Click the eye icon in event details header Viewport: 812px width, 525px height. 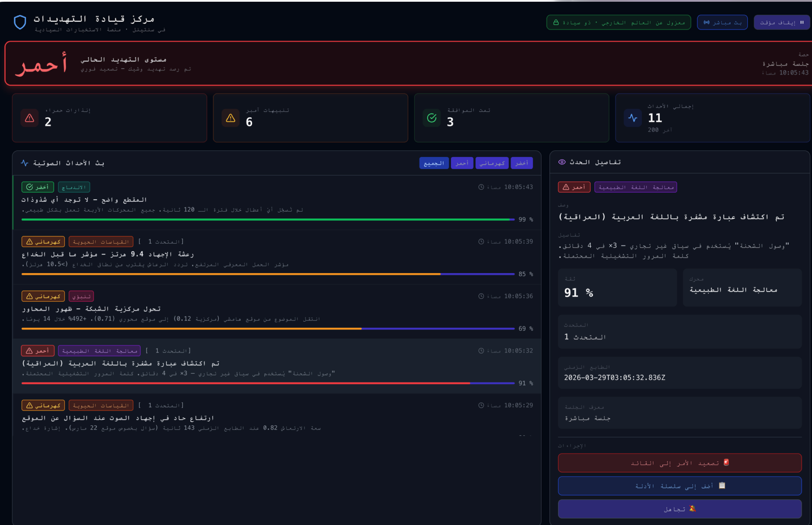[562, 162]
